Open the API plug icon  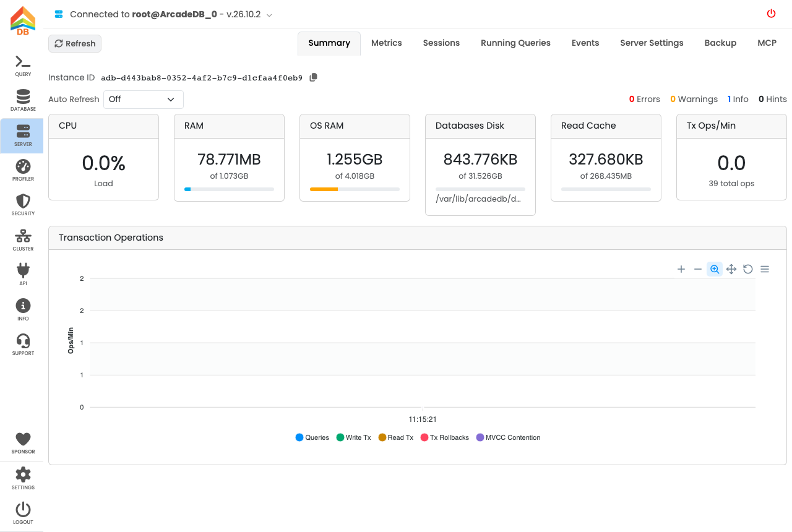[23, 275]
